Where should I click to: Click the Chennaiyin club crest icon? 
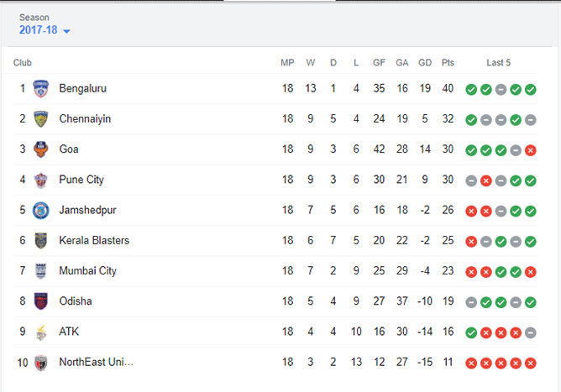pyautogui.click(x=40, y=118)
